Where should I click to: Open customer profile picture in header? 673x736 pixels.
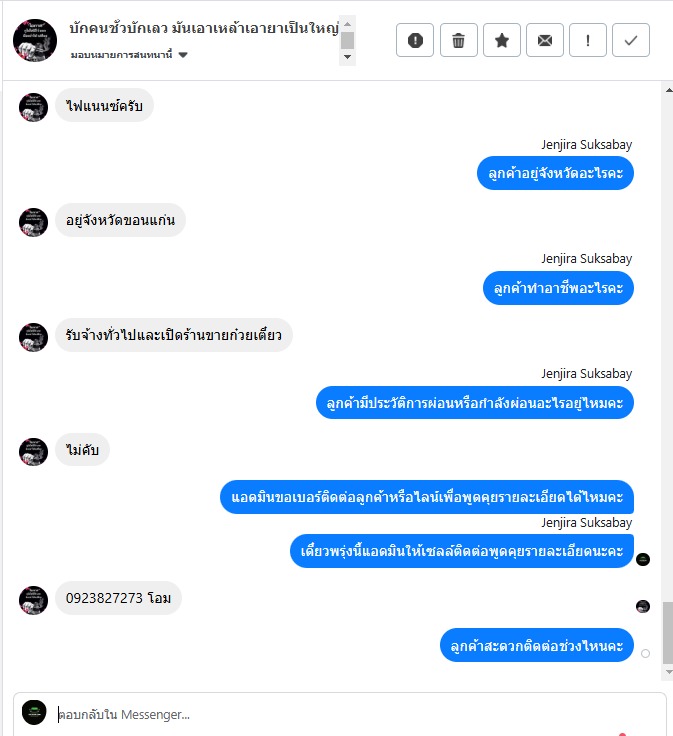tap(35, 40)
